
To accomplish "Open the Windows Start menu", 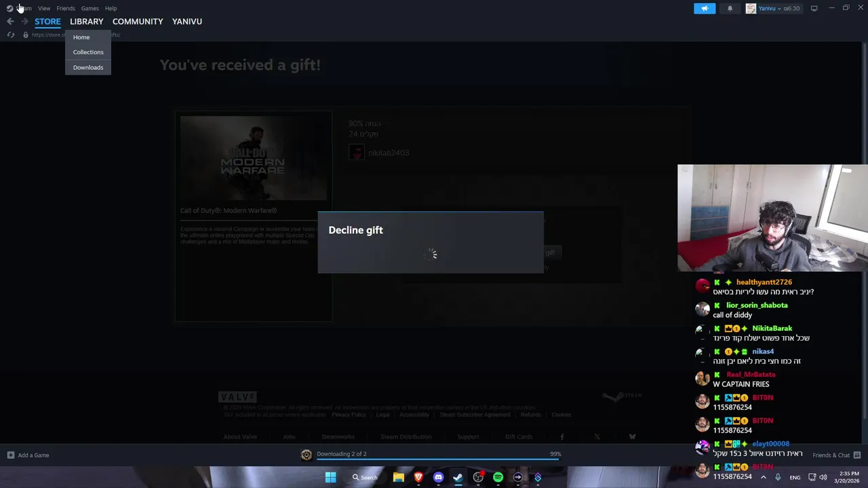I will pos(330,477).
